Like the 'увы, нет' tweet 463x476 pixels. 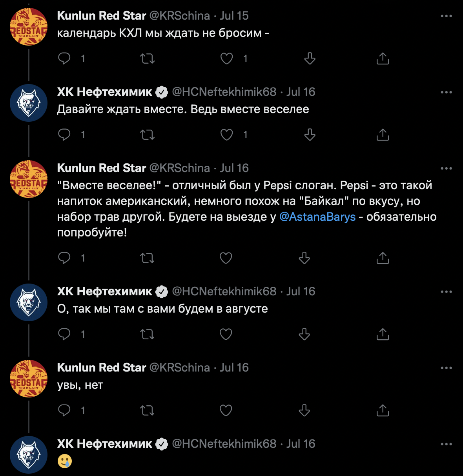tap(226, 410)
